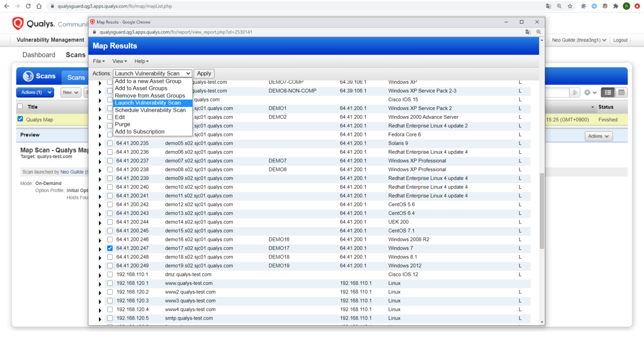
Task: Click zoom icon in Map Results popup address bar
Action: coord(538,32)
